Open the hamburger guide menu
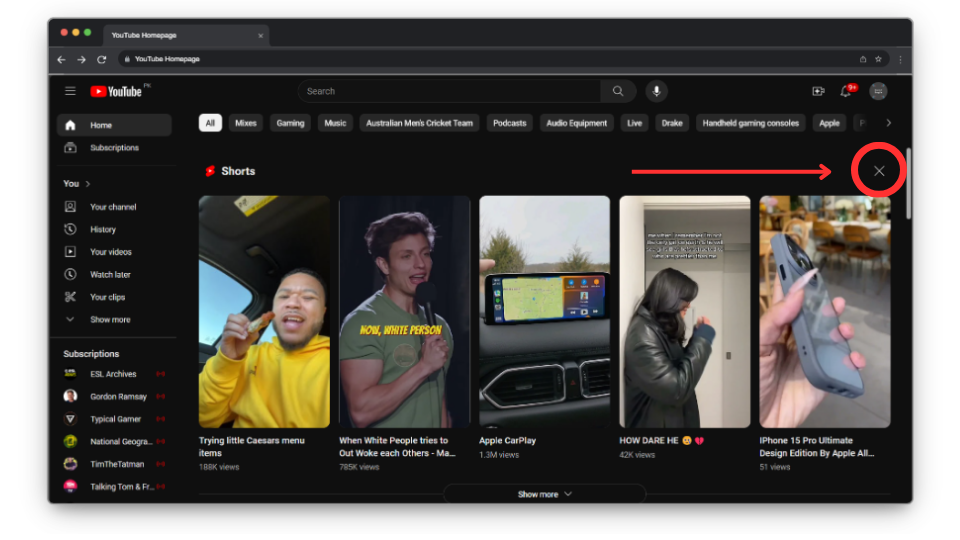This screenshot has height=540, width=960. [70, 91]
